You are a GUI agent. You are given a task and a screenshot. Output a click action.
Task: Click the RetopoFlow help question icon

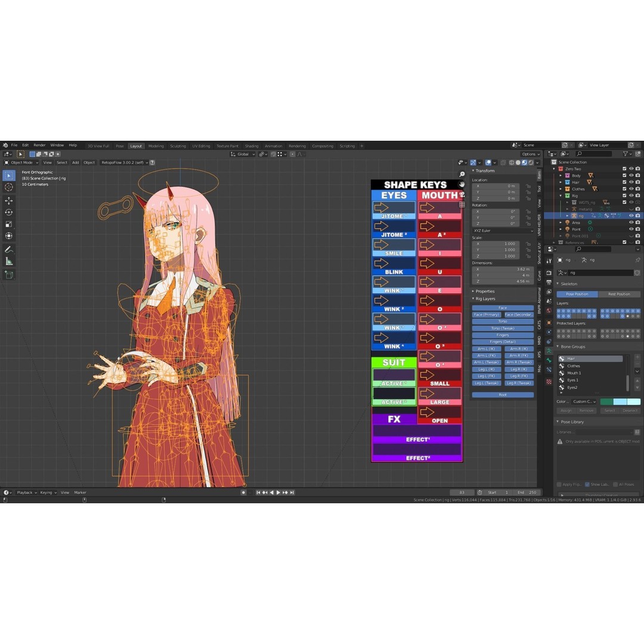(x=152, y=163)
